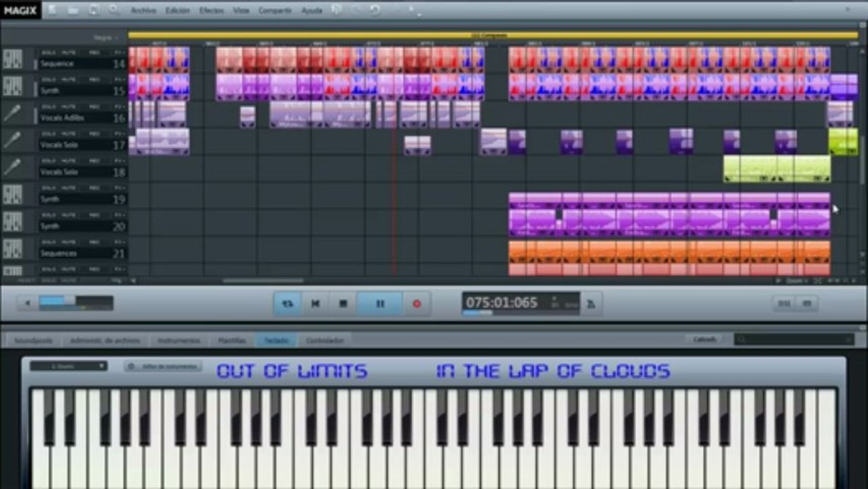
Task: Stop playback with the stop button
Action: [343, 304]
